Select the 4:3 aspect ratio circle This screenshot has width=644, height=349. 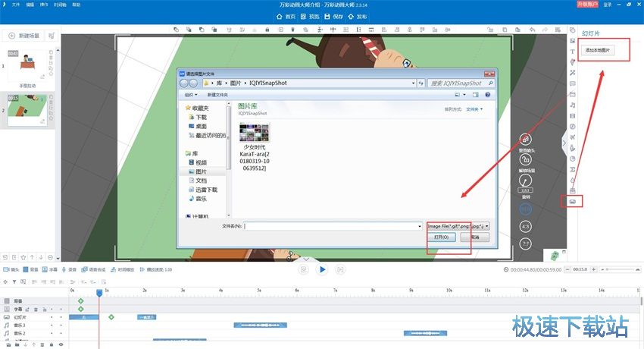(x=526, y=227)
